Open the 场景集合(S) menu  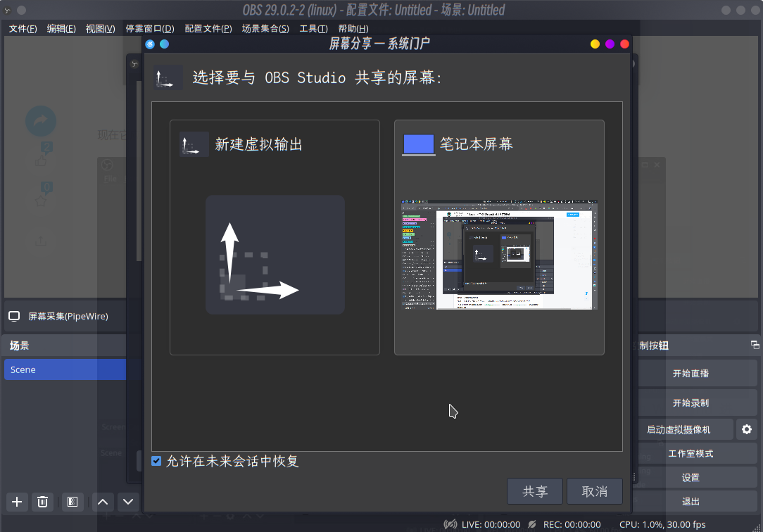(265, 29)
